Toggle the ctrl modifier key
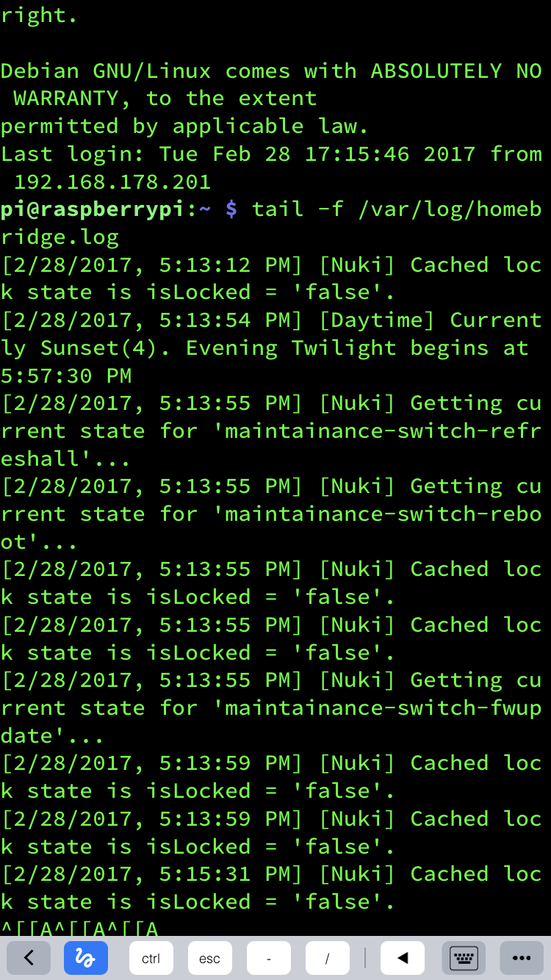551x980 pixels. [x=151, y=958]
